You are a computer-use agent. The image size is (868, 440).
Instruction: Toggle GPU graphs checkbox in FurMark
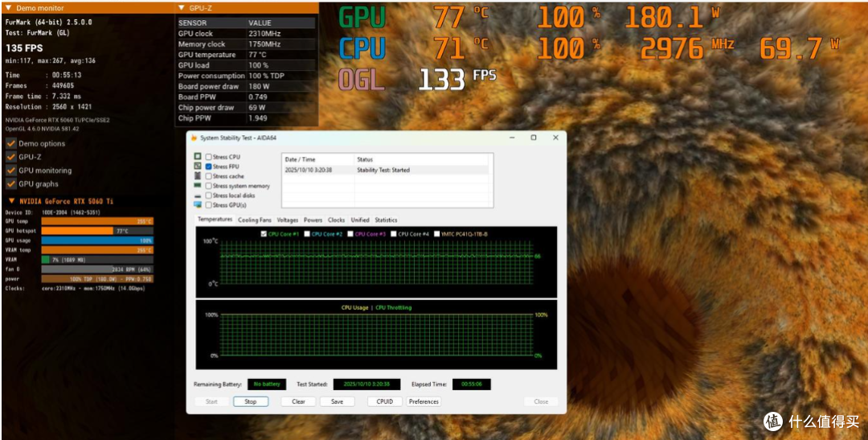pyautogui.click(x=10, y=183)
